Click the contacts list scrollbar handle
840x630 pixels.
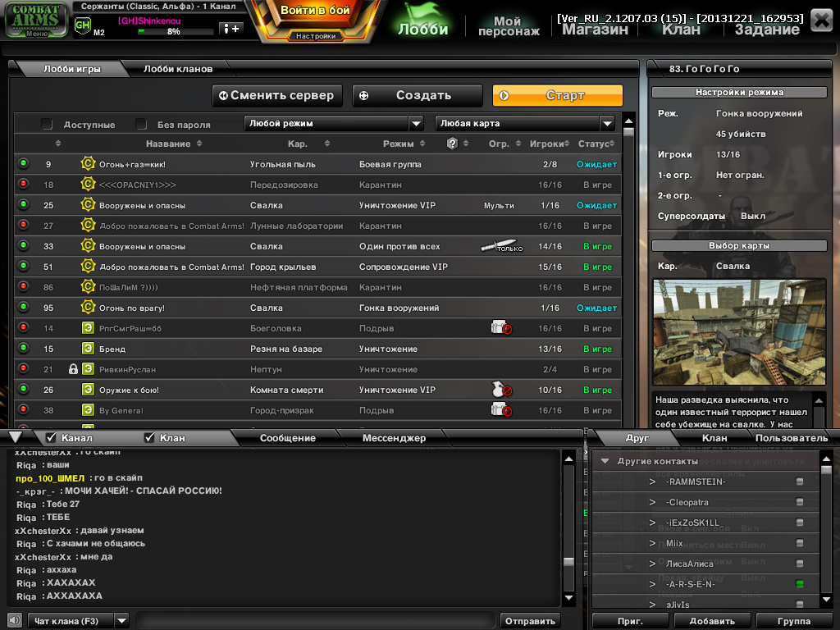coord(826,470)
